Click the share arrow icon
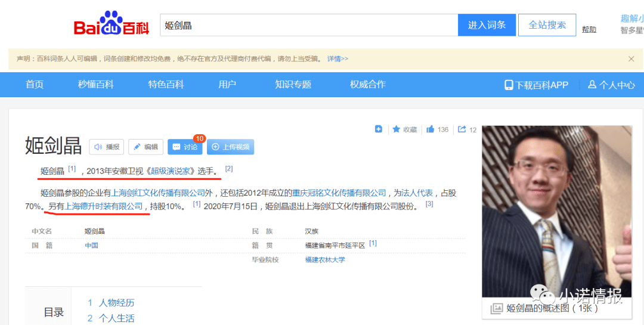Screen dimensions: 644x325 click(462, 129)
